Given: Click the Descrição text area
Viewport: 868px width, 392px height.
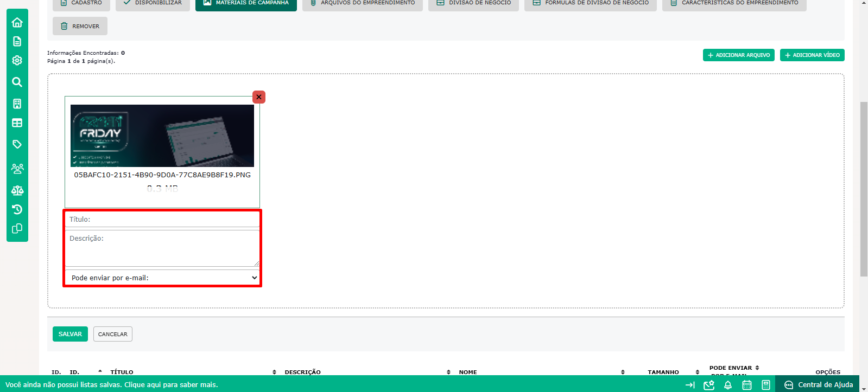Looking at the screenshot, I should click(162, 248).
